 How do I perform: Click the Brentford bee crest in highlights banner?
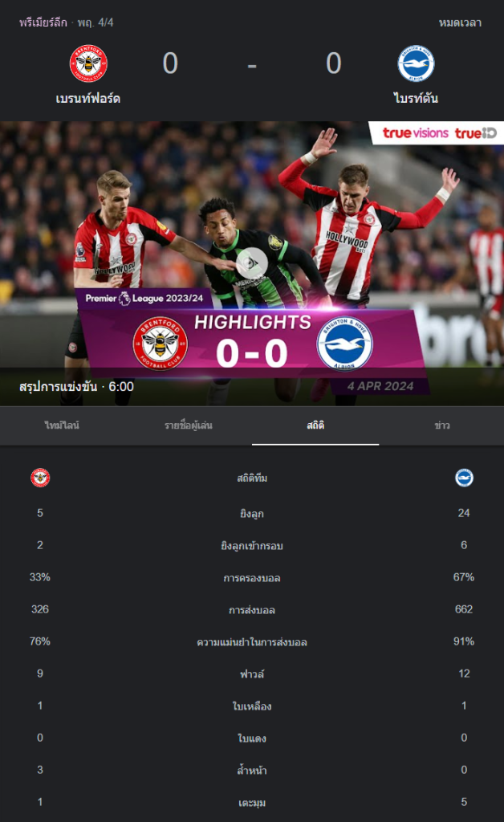point(160,344)
